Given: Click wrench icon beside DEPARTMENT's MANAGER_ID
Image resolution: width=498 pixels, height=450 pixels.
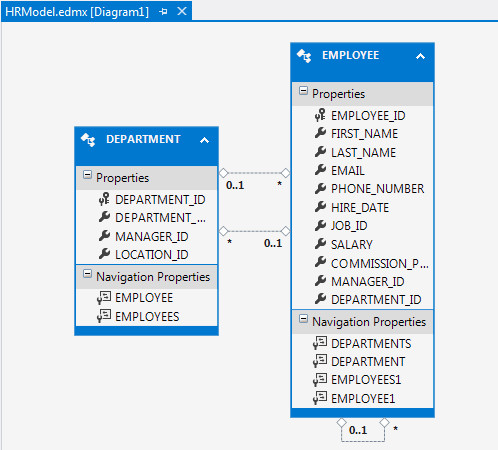Looking at the screenshot, I should click(104, 236).
